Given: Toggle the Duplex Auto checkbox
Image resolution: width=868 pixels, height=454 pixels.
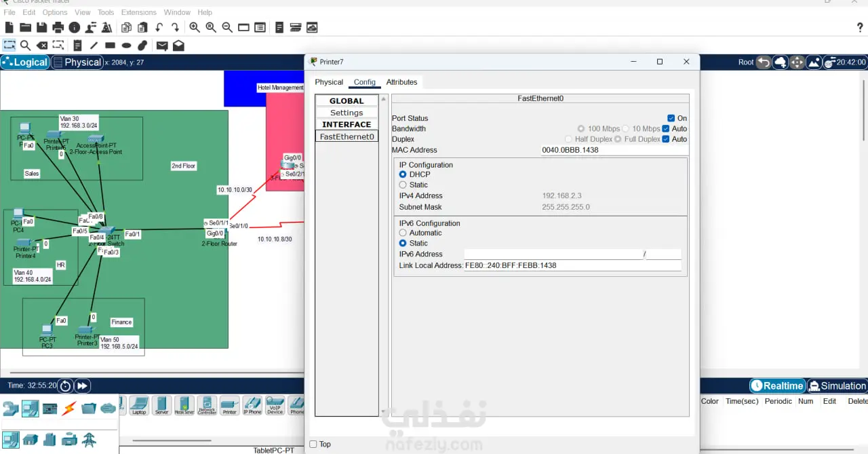Looking at the screenshot, I should [x=666, y=139].
